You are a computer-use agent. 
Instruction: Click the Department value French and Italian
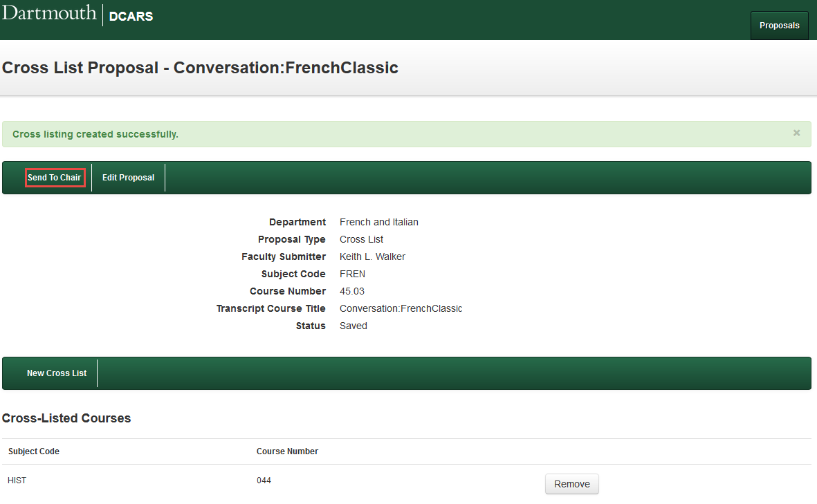[378, 222]
